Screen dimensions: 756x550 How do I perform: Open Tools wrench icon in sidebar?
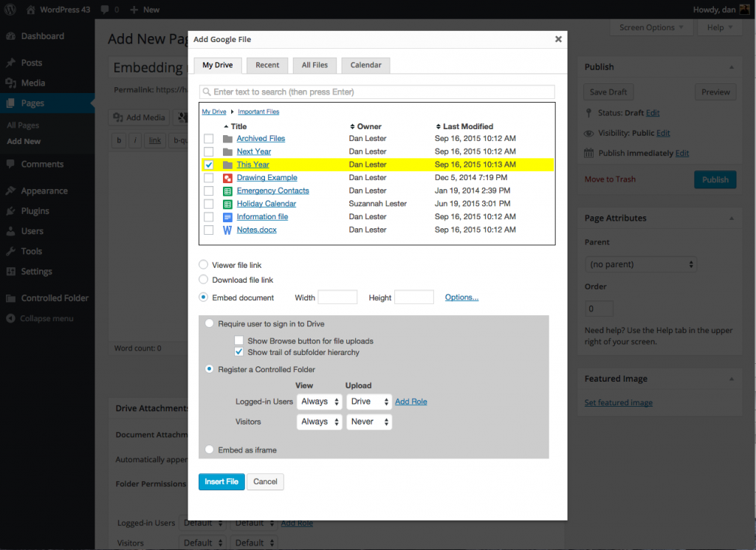(10, 251)
